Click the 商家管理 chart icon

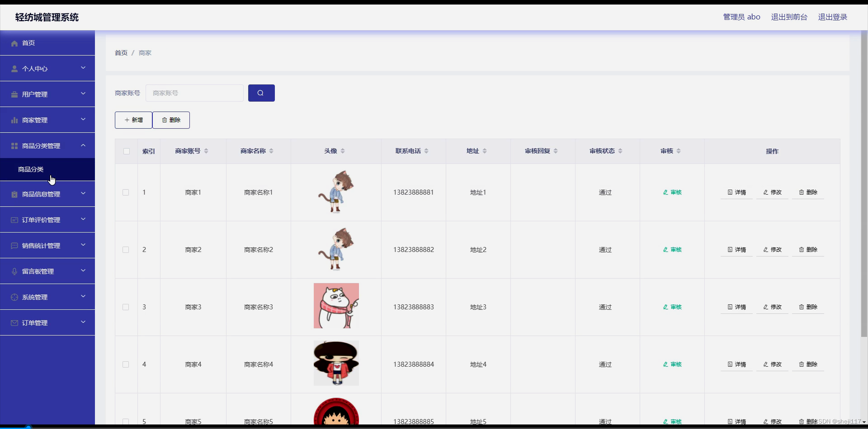[14, 120]
